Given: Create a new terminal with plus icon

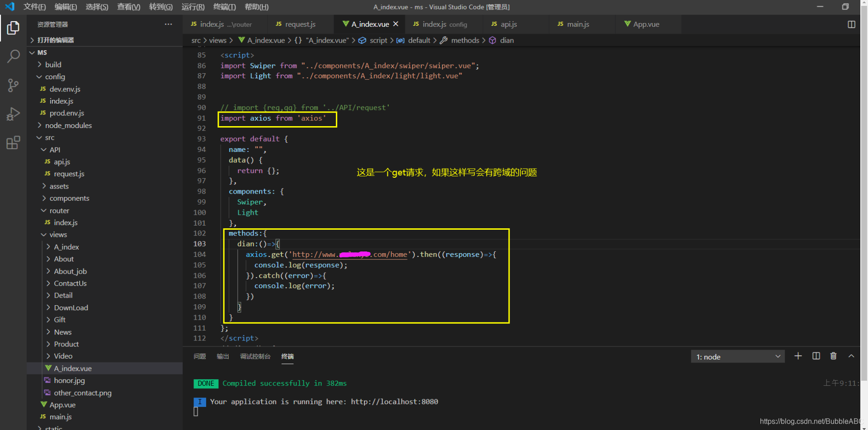Looking at the screenshot, I should click(798, 356).
